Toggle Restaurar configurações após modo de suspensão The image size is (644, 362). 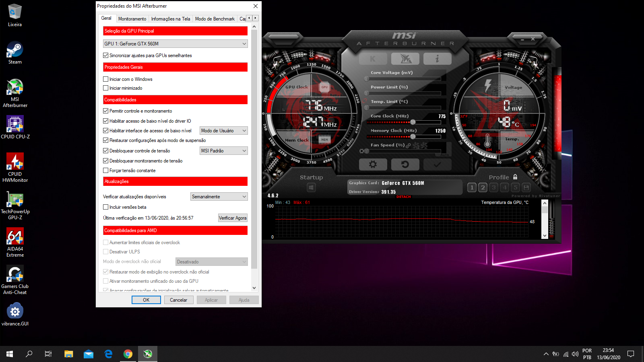pos(106,140)
